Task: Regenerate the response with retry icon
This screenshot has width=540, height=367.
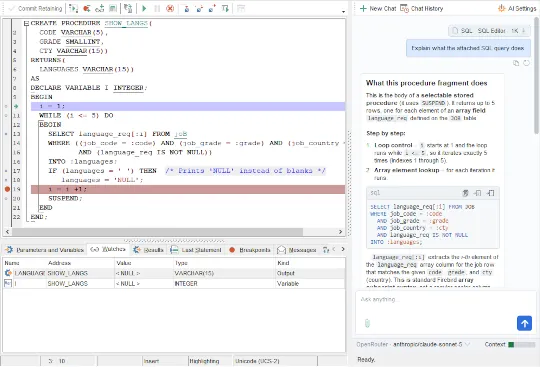Action: (x=526, y=63)
